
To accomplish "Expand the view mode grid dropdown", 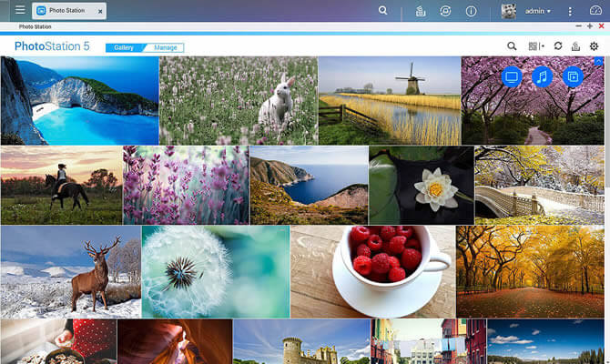I will 536,46.
